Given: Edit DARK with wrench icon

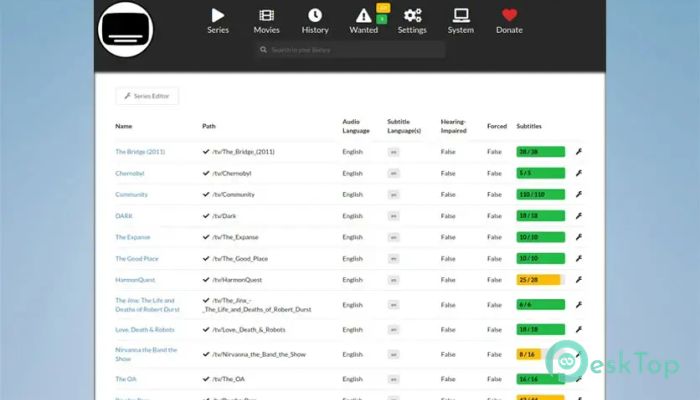Looking at the screenshot, I should (579, 216).
